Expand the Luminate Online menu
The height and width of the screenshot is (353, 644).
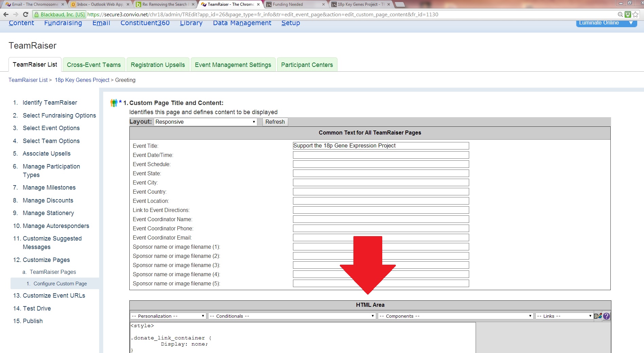(x=606, y=23)
